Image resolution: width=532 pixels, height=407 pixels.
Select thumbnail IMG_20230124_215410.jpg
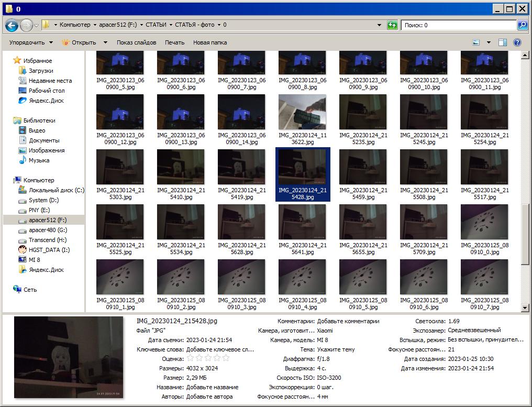181,167
